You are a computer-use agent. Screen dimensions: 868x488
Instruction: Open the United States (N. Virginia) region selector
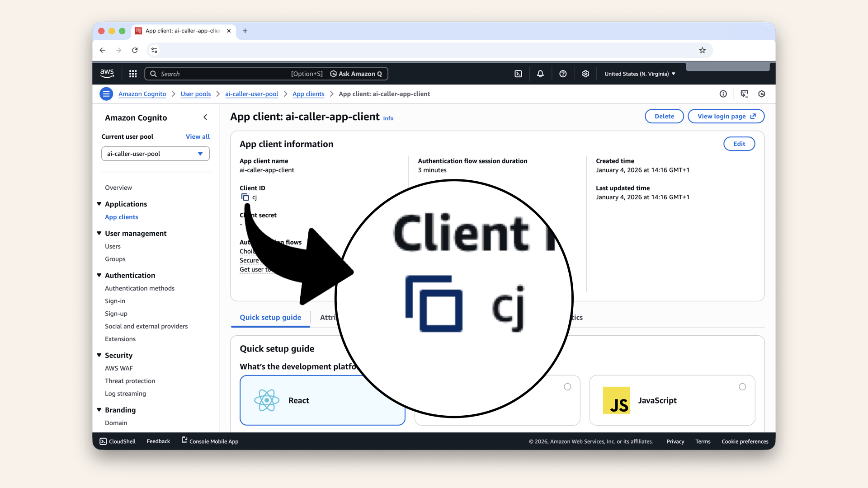(639, 74)
